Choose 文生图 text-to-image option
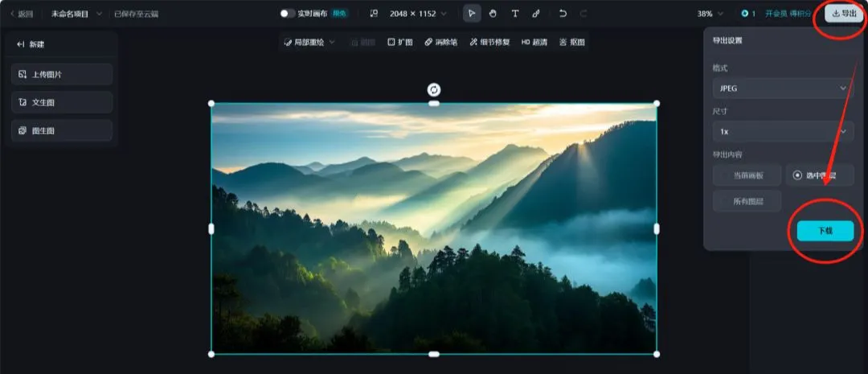 click(62, 102)
